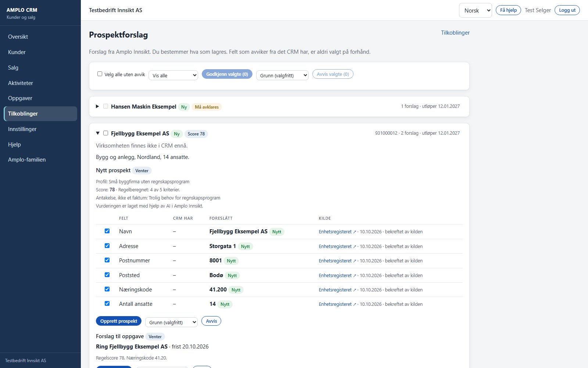
Task: Select the Hansen Maskin Eksempel checkbox
Action: click(x=106, y=106)
